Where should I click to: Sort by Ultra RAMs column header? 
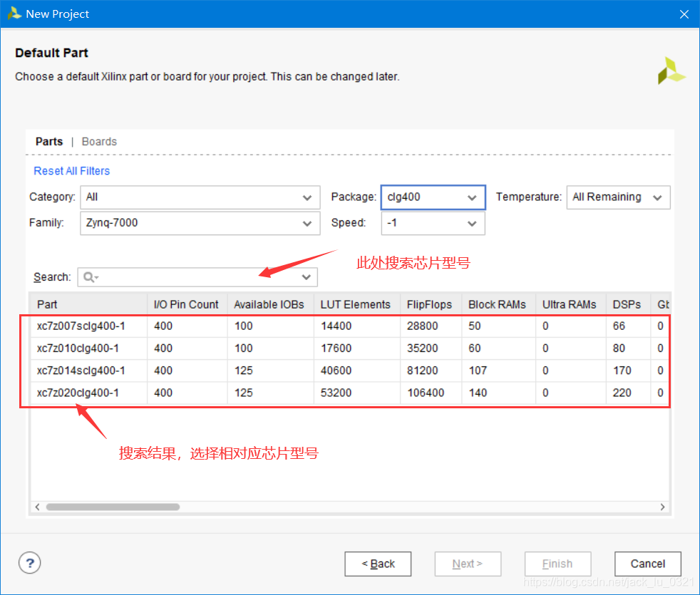[570, 304]
